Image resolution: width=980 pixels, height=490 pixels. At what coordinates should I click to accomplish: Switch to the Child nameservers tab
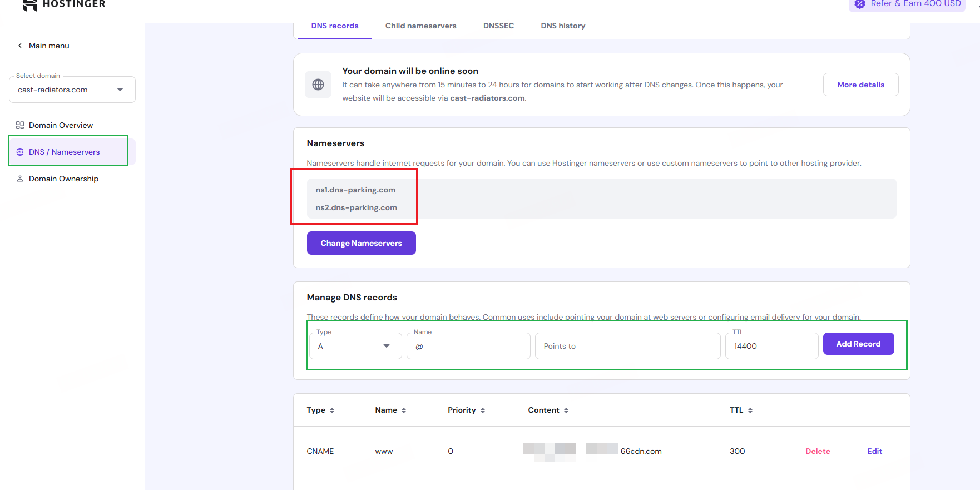(x=420, y=26)
